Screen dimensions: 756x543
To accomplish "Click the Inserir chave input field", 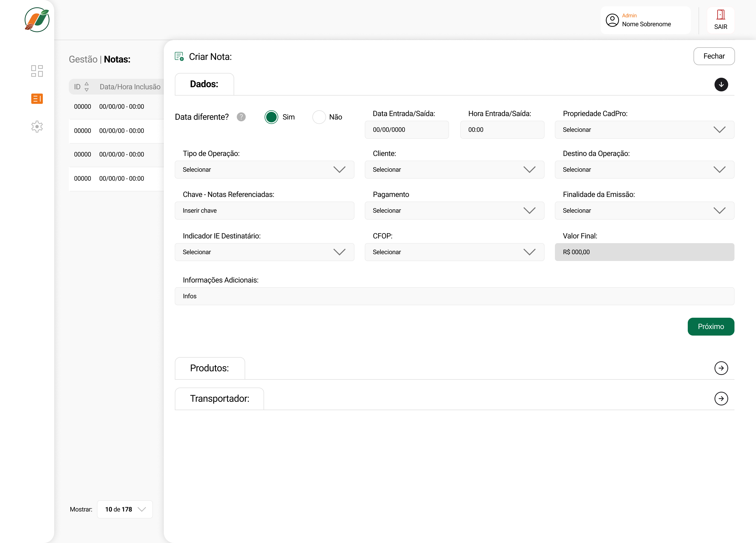I will click(264, 211).
